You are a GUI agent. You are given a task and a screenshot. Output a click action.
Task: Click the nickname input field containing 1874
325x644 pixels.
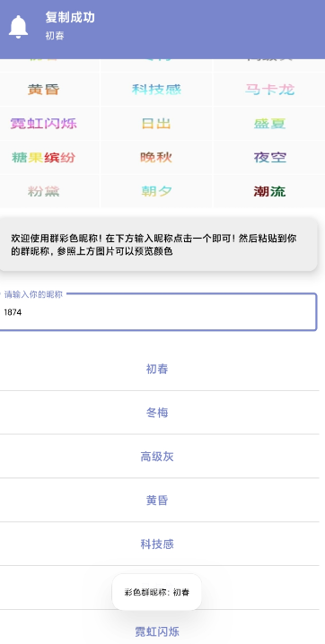click(x=157, y=312)
